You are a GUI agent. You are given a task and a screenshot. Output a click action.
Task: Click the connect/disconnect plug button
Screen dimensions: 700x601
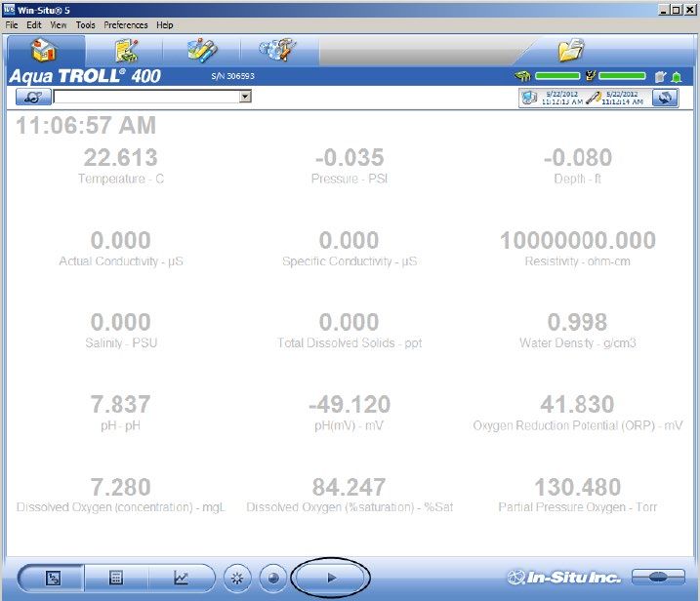click(x=658, y=578)
